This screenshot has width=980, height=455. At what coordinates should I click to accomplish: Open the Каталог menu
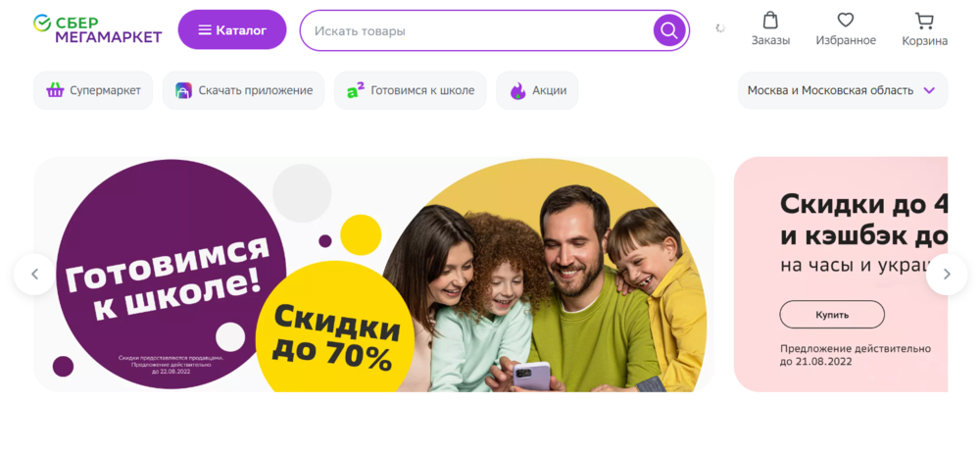pos(232,29)
